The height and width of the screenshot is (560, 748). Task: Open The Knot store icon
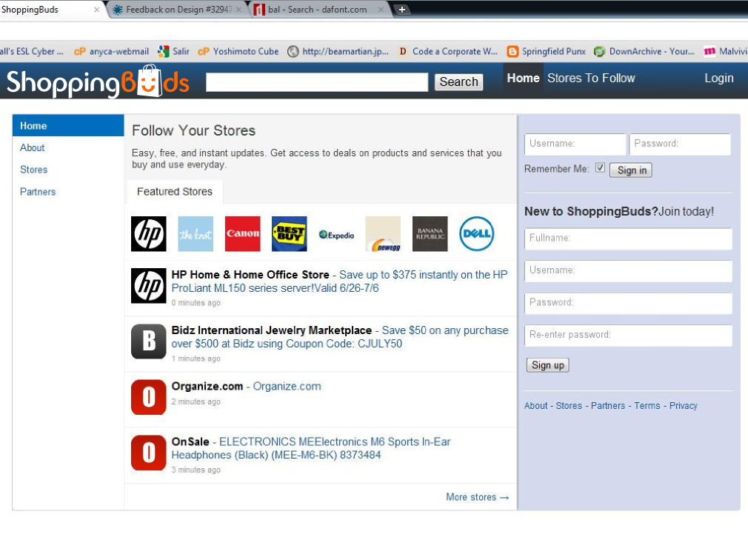[x=196, y=234]
